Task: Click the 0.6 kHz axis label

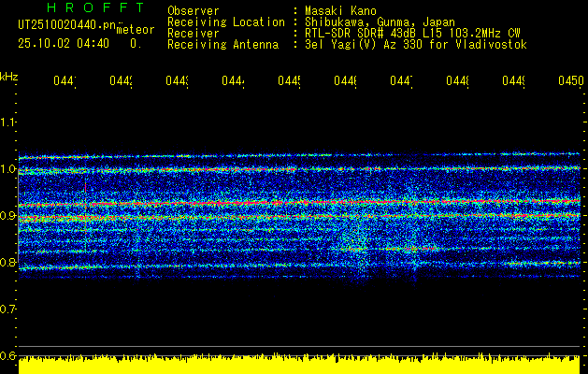Action: (x=7, y=355)
